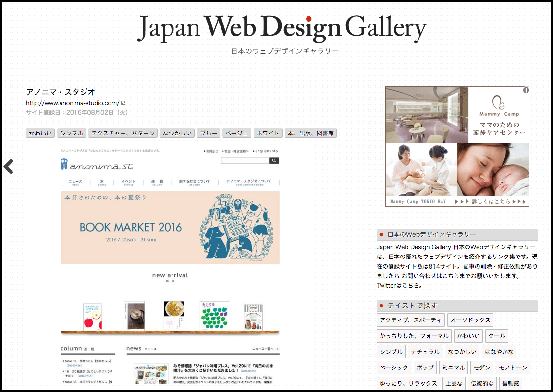Click the お問い合わせはこちら contact link

(430, 276)
